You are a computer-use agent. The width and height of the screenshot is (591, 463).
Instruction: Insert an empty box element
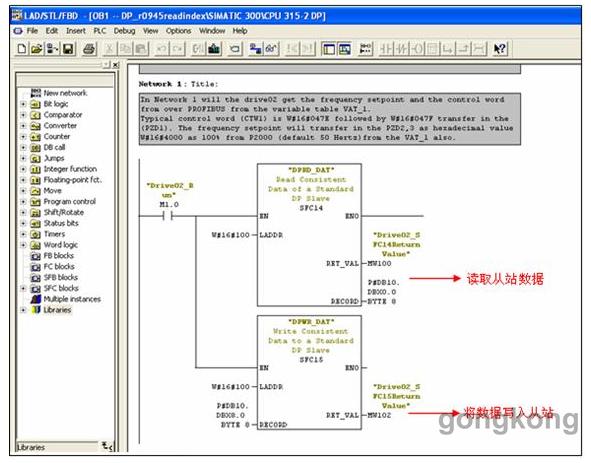pos(433,49)
